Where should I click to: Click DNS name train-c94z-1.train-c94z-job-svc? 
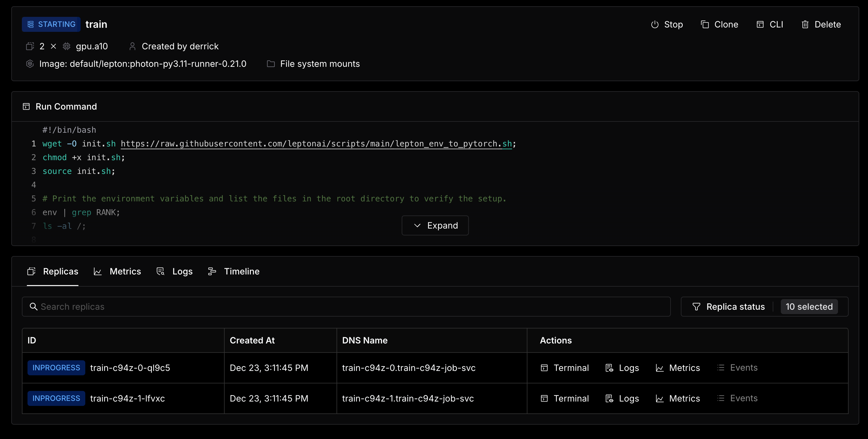[408, 398]
